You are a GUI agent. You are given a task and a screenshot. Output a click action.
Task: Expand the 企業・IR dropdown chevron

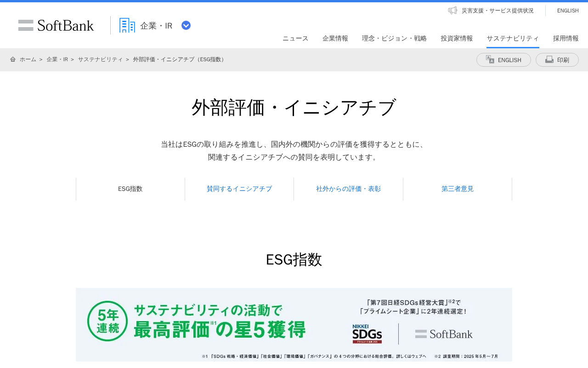click(186, 25)
